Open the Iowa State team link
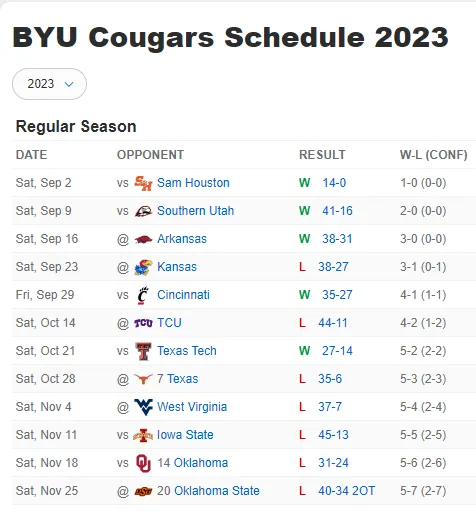 (x=185, y=435)
